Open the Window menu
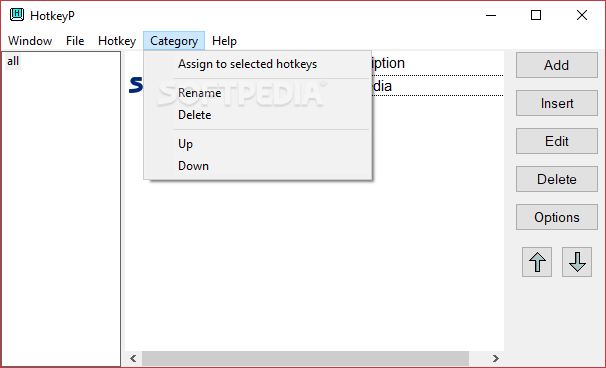The height and width of the screenshot is (368, 606). coord(30,41)
